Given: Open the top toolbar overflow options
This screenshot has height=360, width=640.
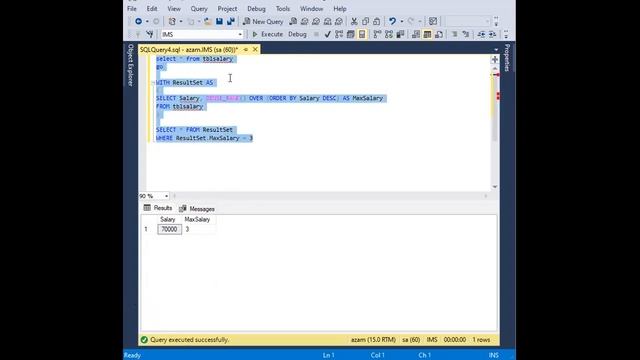Looking at the screenshot, I should [x=496, y=21].
